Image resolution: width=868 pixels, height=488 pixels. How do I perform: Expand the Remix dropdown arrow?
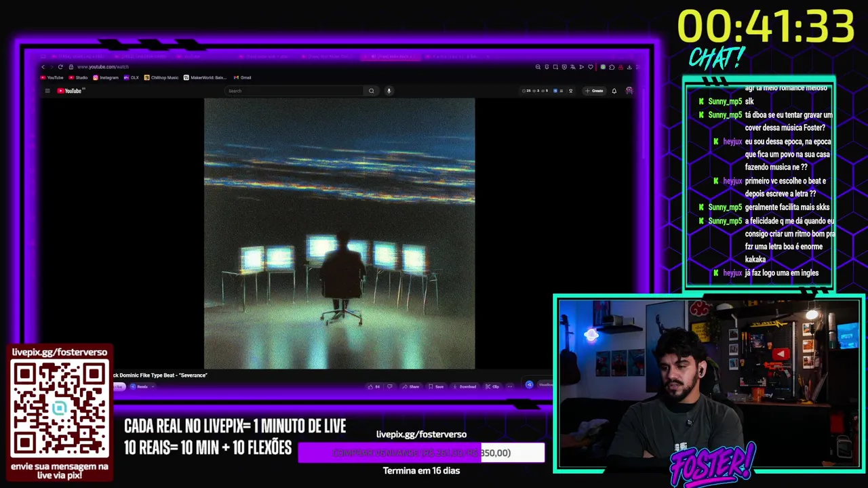[153, 386]
